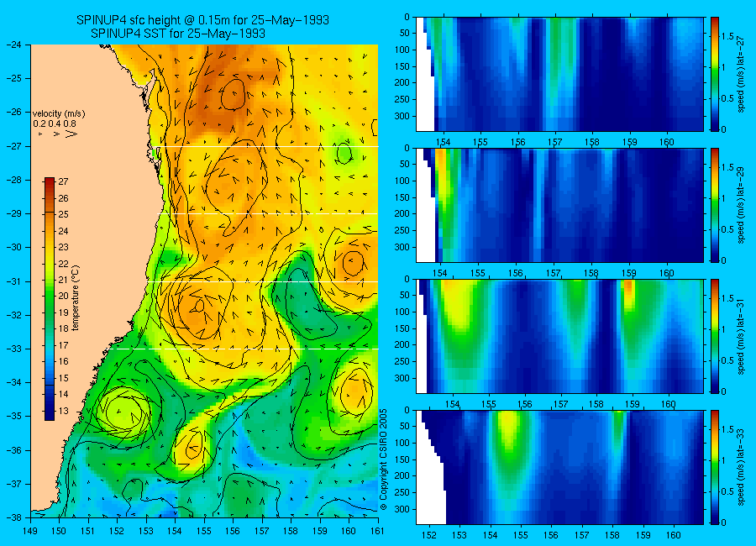Click the '149' longitude label on the SST map
The height and width of the screenshot is (546, 756).
pos(30,531)
